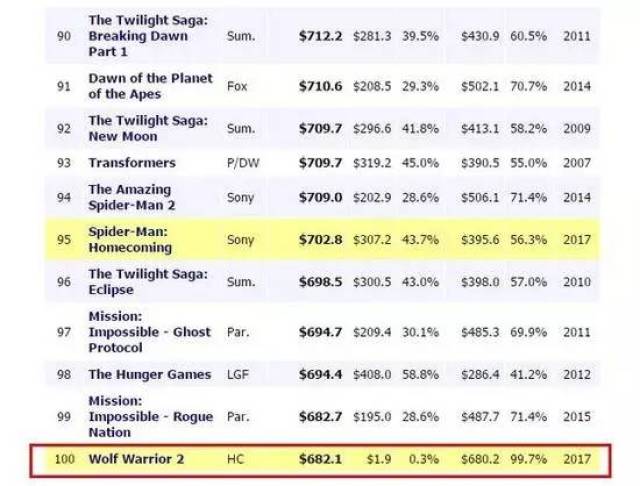
Task: Click The Twilight Saga: Eclipse title
Action: 148,282
